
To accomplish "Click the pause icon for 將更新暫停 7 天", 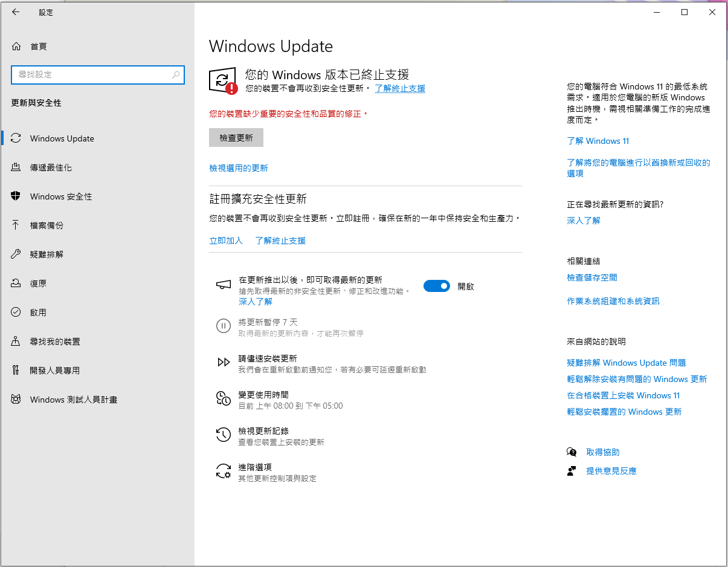I will pyautogui.click(x=224, y=326).
